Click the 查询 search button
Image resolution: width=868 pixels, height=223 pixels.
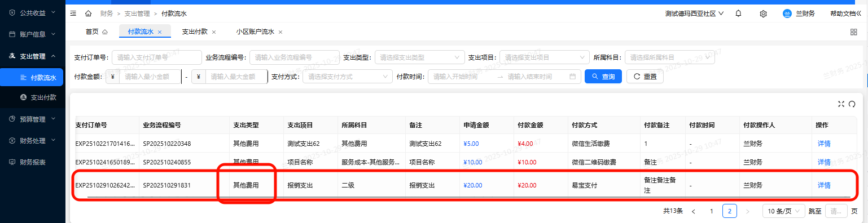[603, 77]
